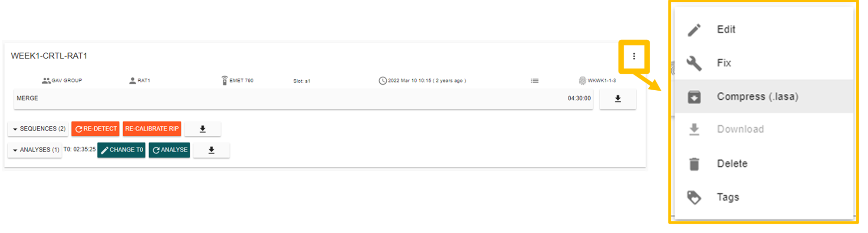The width and height of the screenshot is (868, 233).
Task: Click the CHANGE T0 button
Action: (122, 150)
